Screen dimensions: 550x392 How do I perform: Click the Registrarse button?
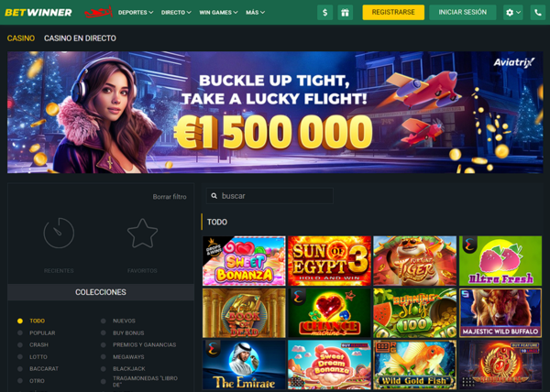393,12
